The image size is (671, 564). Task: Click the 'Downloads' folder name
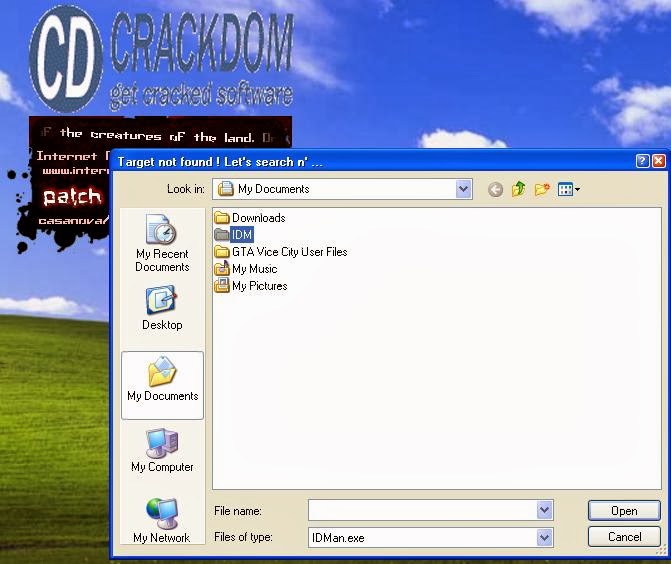point(258,218)
